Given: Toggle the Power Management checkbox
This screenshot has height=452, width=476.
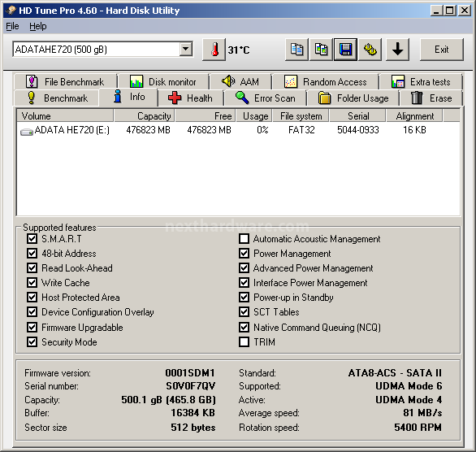Looking at the screenshot, I should click(x=244, y=254).
